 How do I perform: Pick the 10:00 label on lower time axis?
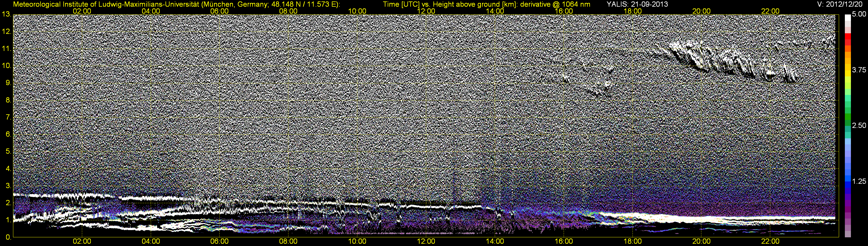tap(357, 242)
